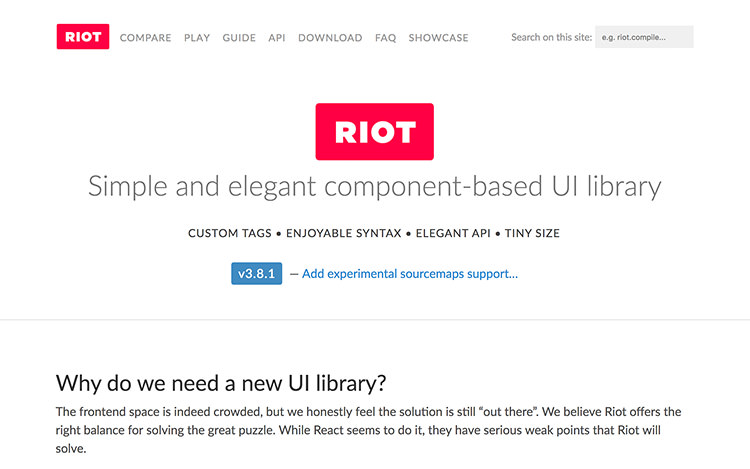The image size is (750, 469).
Task: Click the CUSTOM TAGS feature text
Action: (x=230, y=233)
